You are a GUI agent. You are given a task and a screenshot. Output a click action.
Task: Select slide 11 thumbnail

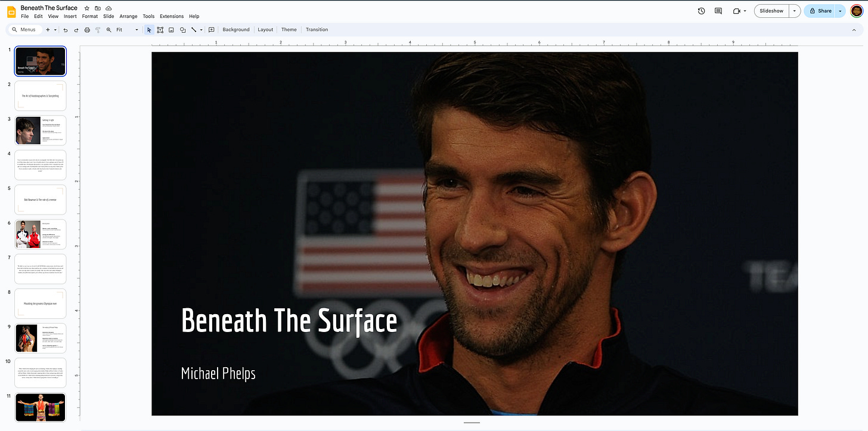pos(41,407)
